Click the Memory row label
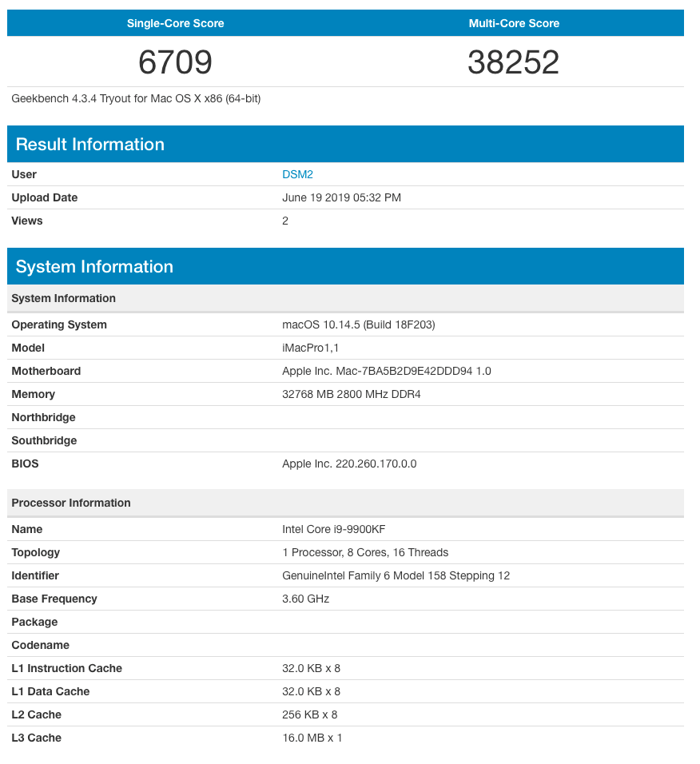 [33, 394]
